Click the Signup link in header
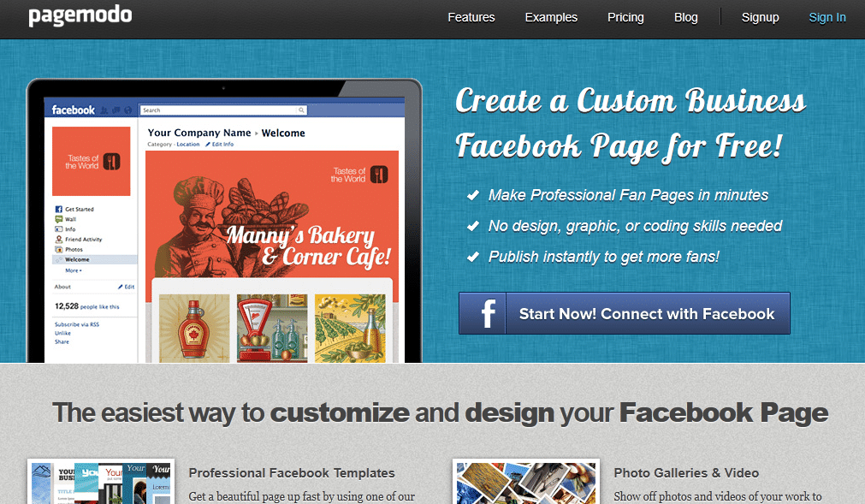865x504 pixels. 760,17
